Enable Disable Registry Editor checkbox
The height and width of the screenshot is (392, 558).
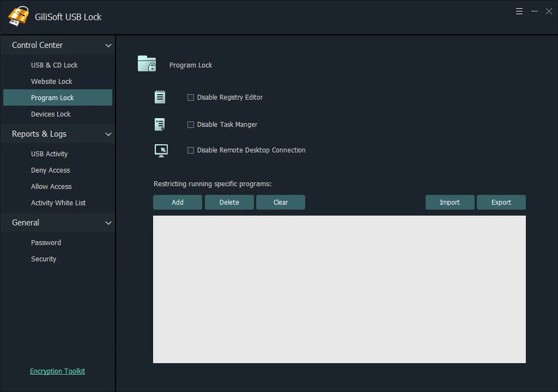click(x=191, y=97)
